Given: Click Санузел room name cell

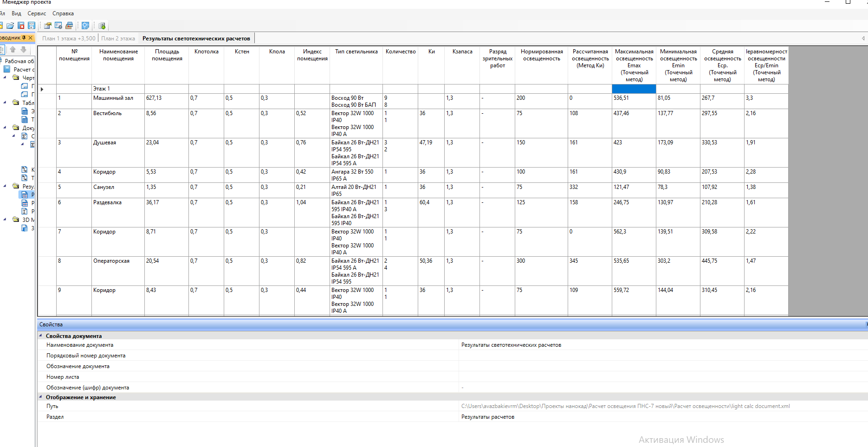Looking at the screenshot, I should coord(118,190).
